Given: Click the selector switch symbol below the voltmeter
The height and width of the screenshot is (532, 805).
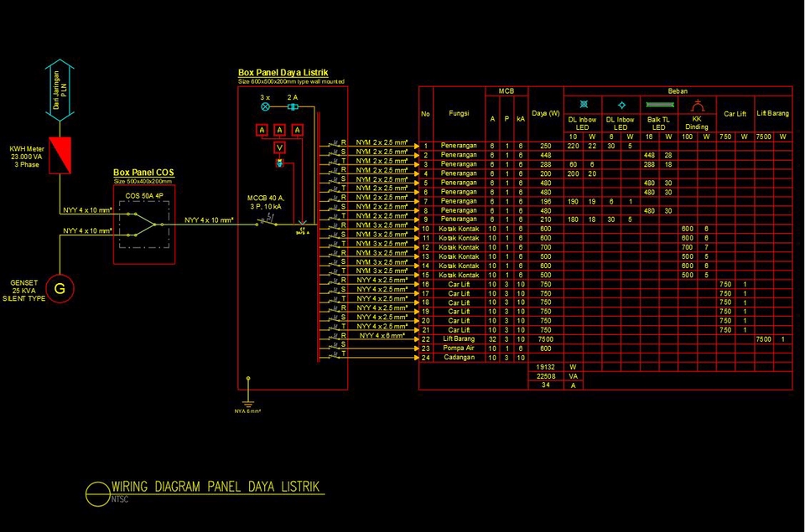Looking at the screenshot, I should pyautogui.click(x=280, y=163).
